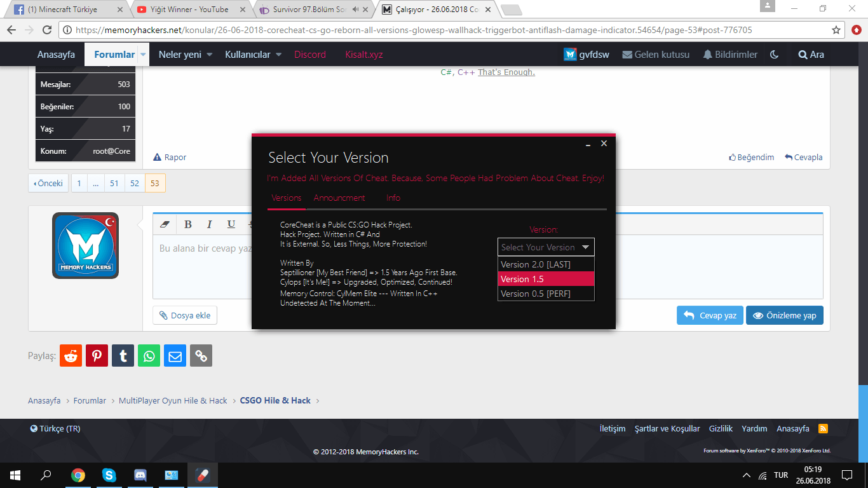
Task: Choose Version 0.5 [PERF] from the list
Action: pos(546,294)
